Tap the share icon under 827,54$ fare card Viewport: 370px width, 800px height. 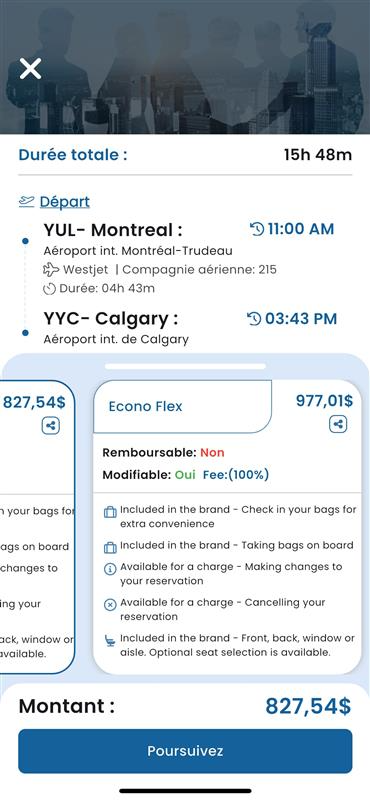tap(51, 426)
